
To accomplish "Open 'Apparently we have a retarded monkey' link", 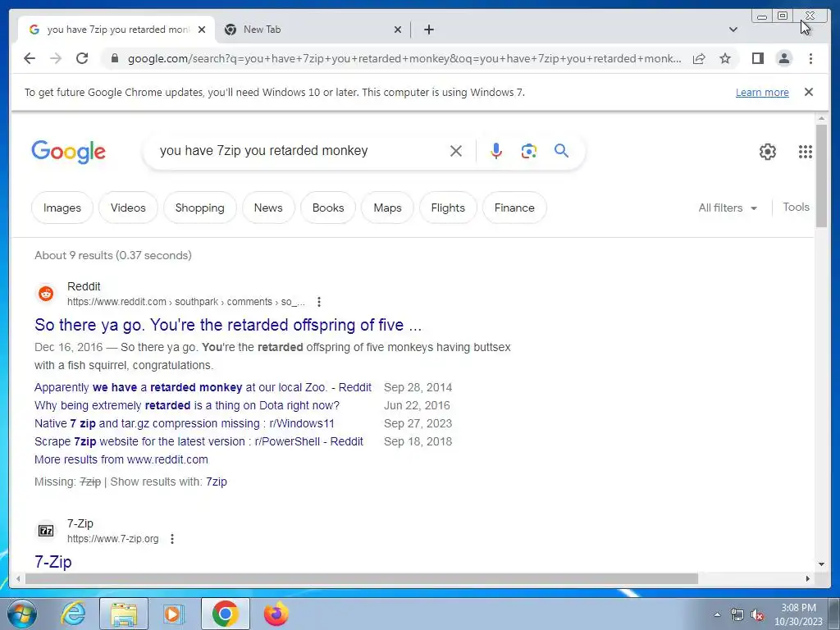I will click(x=203, y=387).
